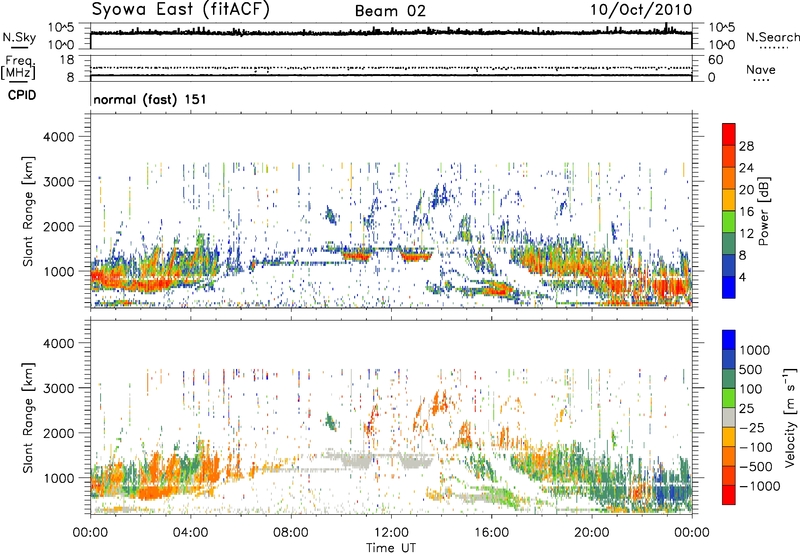
Task: Click the '-1000' tick on the velocity colorbar
Action: click(760, 486)
